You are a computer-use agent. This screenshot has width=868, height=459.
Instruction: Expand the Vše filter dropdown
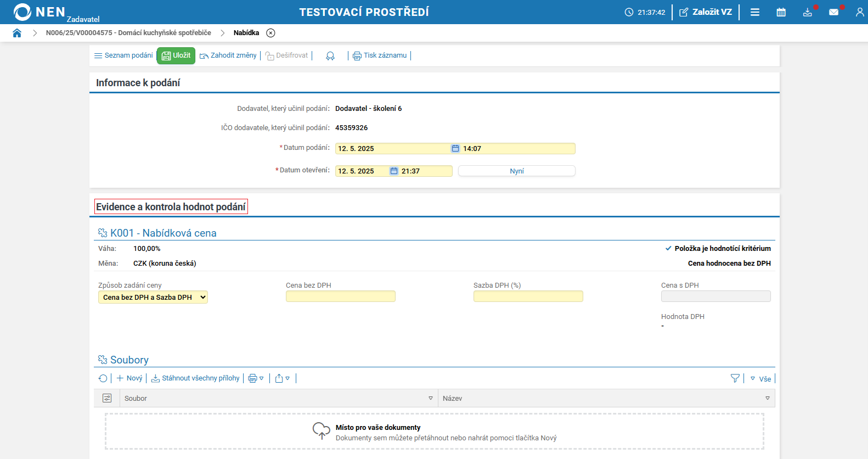pyautogui.click(x=761, y=379)
